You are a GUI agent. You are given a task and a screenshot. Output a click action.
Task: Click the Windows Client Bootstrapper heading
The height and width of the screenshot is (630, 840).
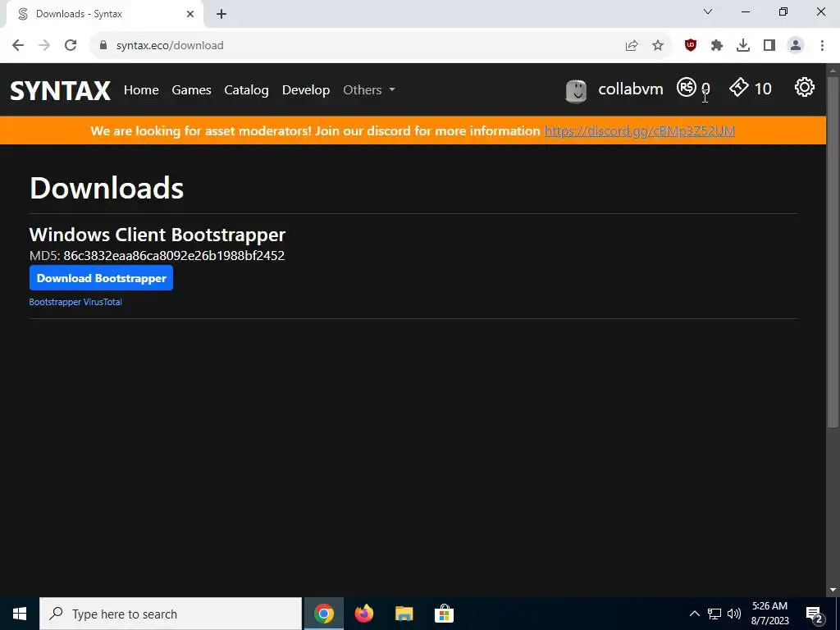click(157, 235)
